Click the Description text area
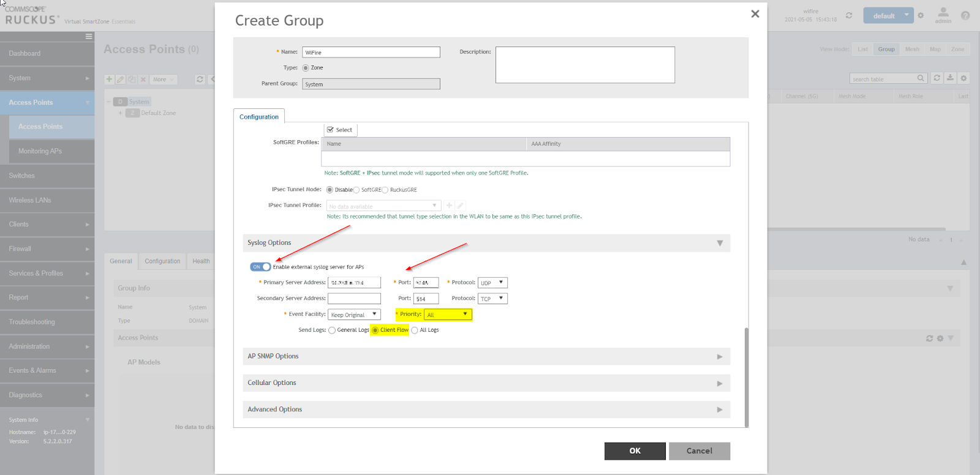 585,65
